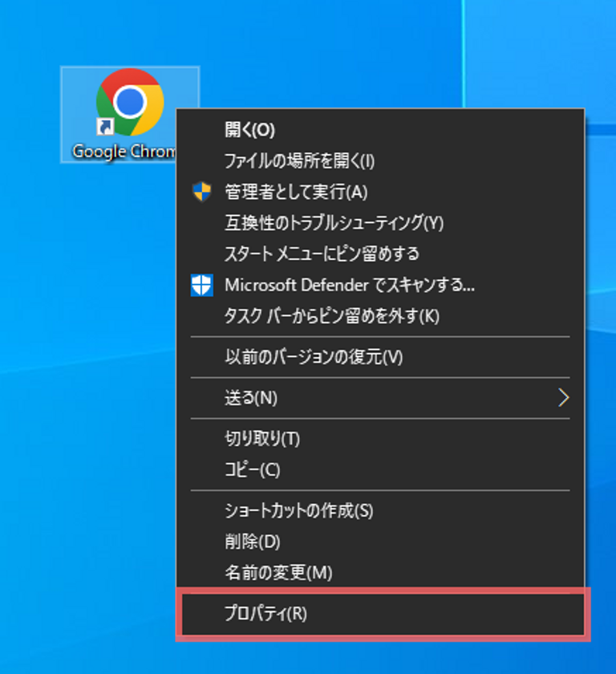616x674 pixels.
Task: Select 名前の変更(M) to rename
Action: coord(380,573)
